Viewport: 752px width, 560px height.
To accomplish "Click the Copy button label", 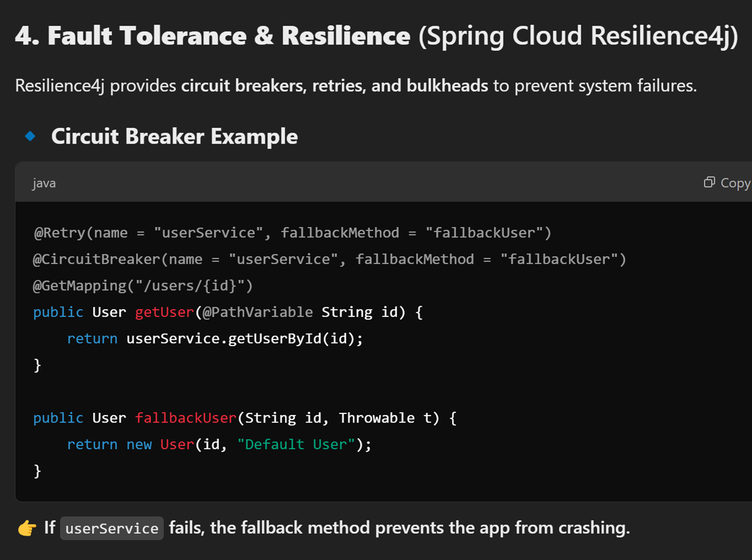I will (736, 183).
